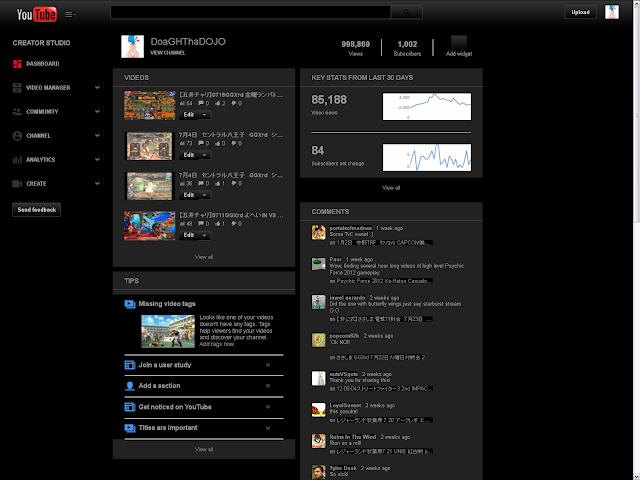This screenshot has height=480, width=640.
Task: Click Tyler Doak commenter avatar
Action: (318, 472)
